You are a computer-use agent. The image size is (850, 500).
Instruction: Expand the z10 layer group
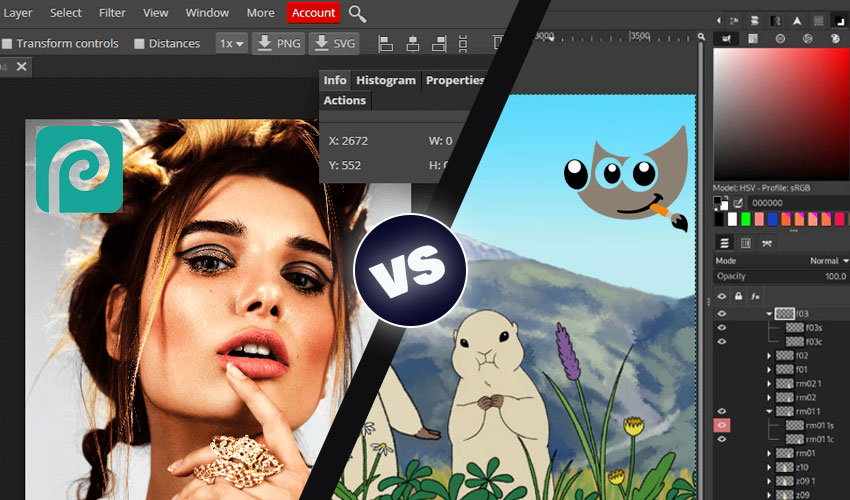[769, 467]
